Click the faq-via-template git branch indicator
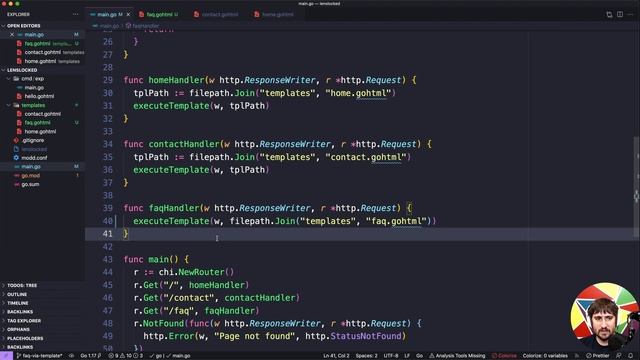This screenshot has width=640, height=360. click(x=40, y=356)
